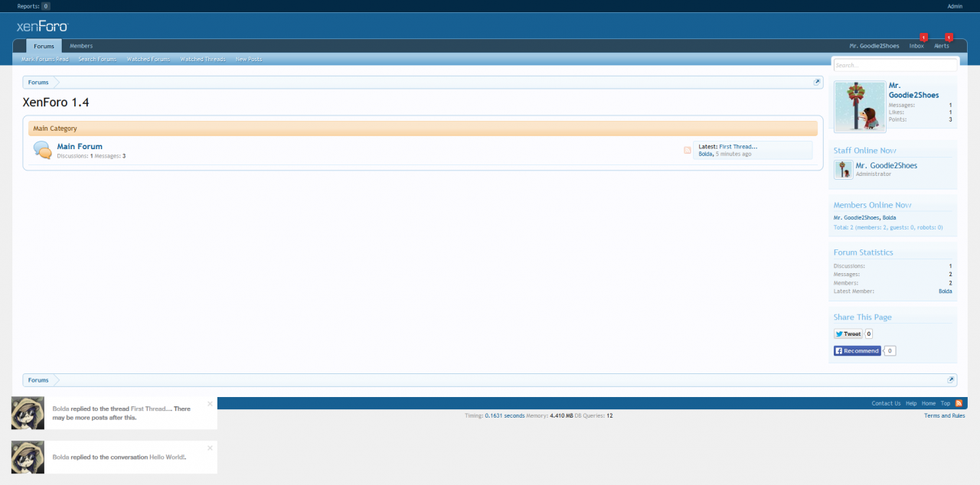Click Latest Member Bolda in Forum Statistics

946,291
